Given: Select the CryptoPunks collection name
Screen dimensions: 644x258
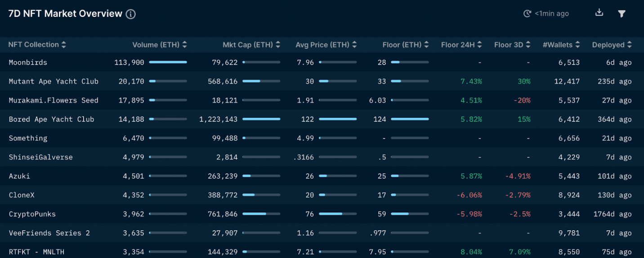Looking at the screenshot, I should (x=32, y=214).
